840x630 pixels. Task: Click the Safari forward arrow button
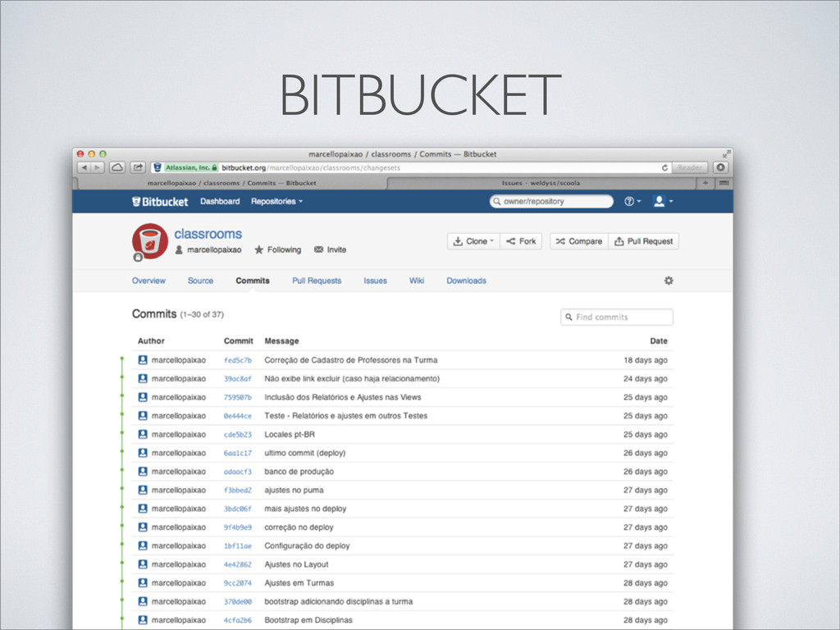click(98, 167)
